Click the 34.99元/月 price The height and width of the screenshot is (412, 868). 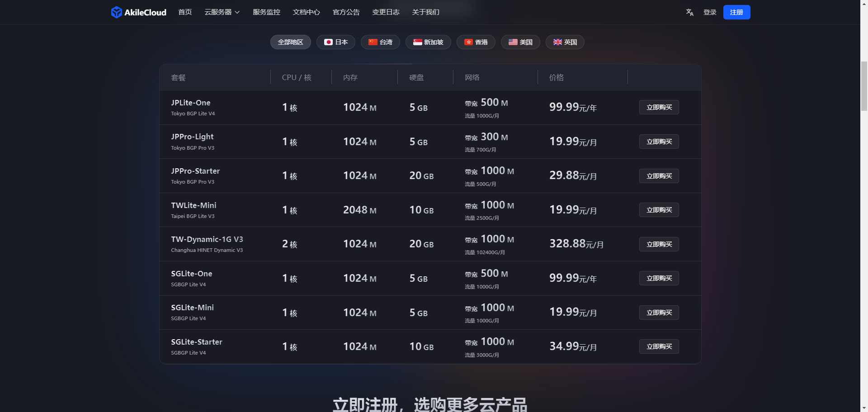tap(573, 346)
